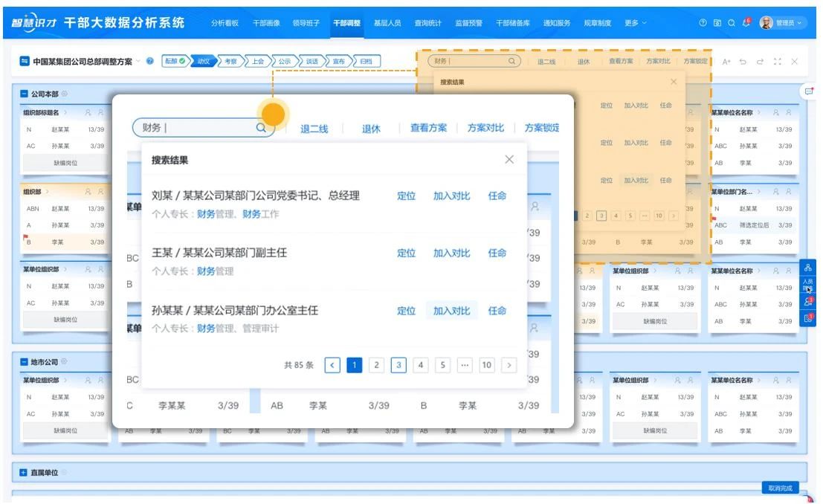Click the undo arrow icon
This screenshot has height=504, width=823.
743,61
